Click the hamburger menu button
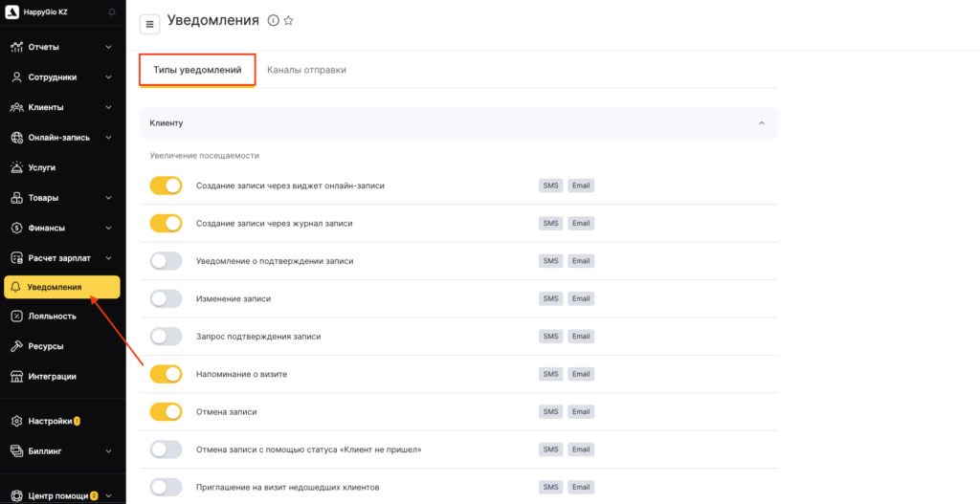This screenshot has height=504, width=980. point(149,24)
